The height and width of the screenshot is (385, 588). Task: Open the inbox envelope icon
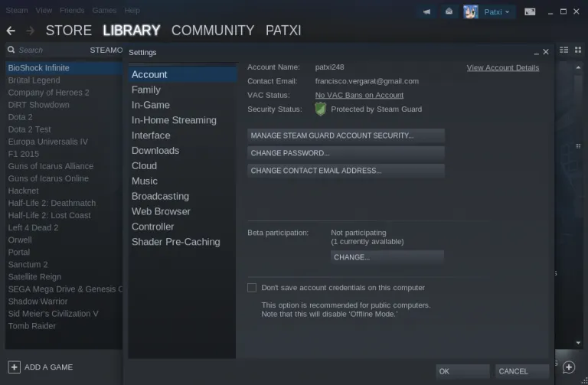[x=449, y=11]
